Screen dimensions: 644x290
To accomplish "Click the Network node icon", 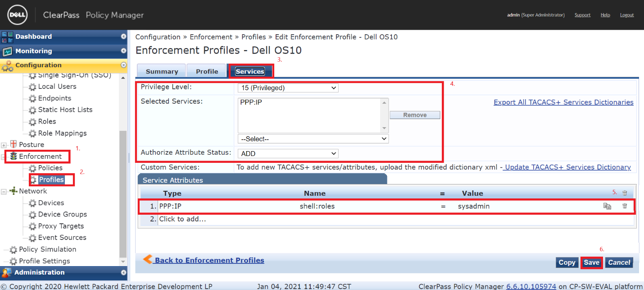I will pos(13,191).
